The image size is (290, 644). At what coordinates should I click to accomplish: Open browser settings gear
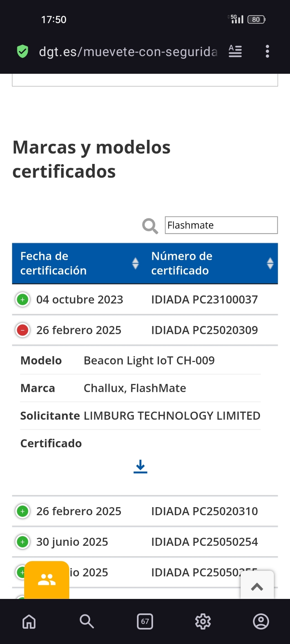pyautogui.click(x=203, y=621)
